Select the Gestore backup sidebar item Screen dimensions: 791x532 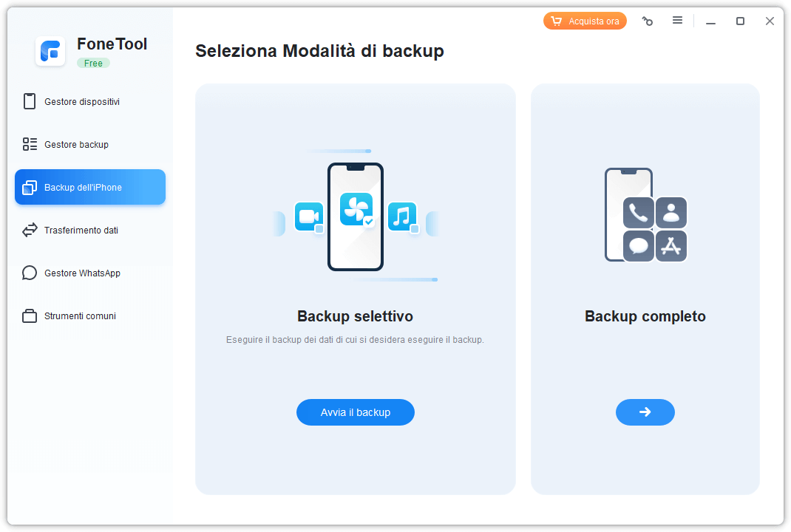click(x=76, y=145)
